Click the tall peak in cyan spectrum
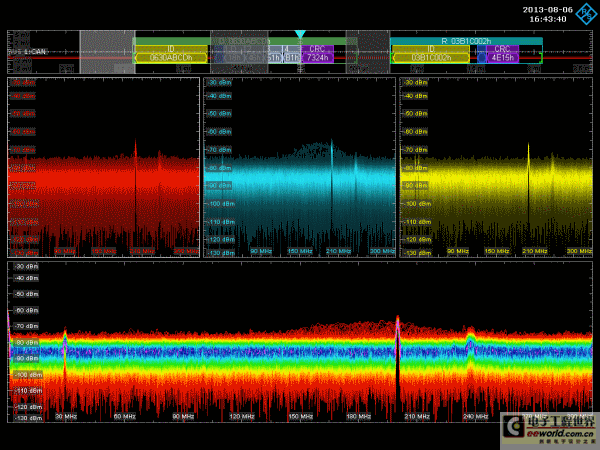Screen dimensions: 600x450 (x=332, y=149)
